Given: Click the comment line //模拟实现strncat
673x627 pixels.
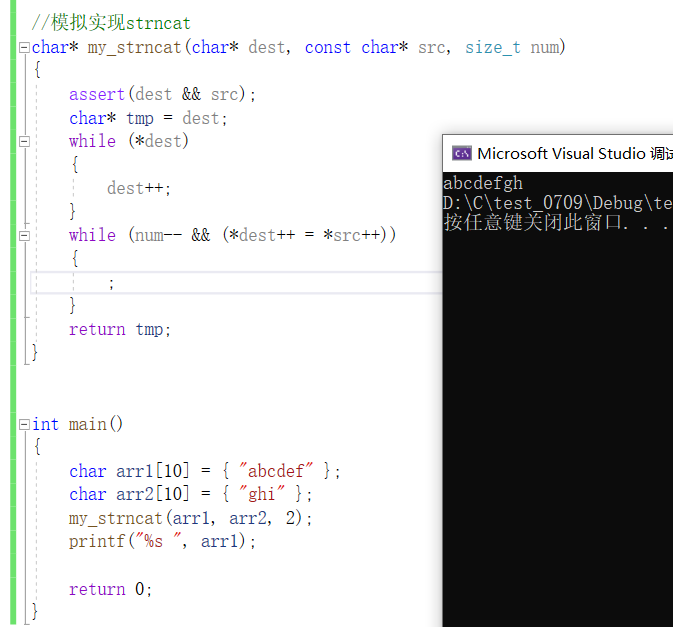Looking at the screenshot, I should coord(111,23).
